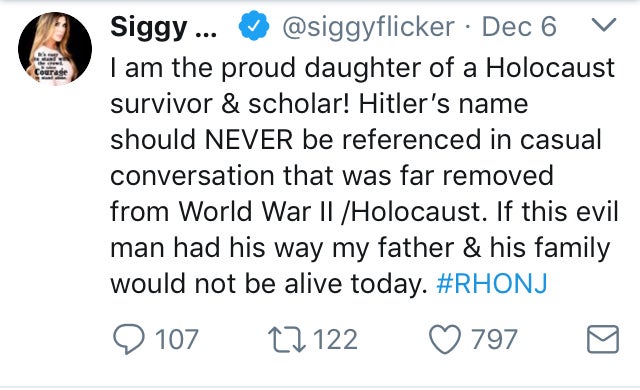Click the display name "Siggy ..."
This screenshot has height=390, width=640.
[x=164, y=27]
